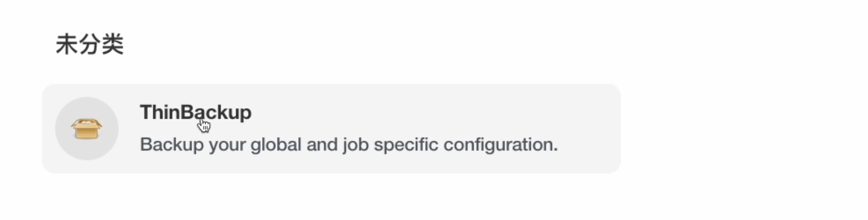Viewport: 868px width, 220px height.
Task: Click the 'Thin' part of the ThinBackup title
Action: 160,112
